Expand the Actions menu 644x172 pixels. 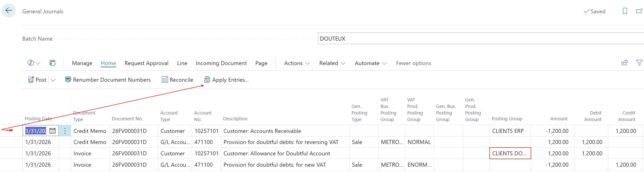click(x=297, y=63)
